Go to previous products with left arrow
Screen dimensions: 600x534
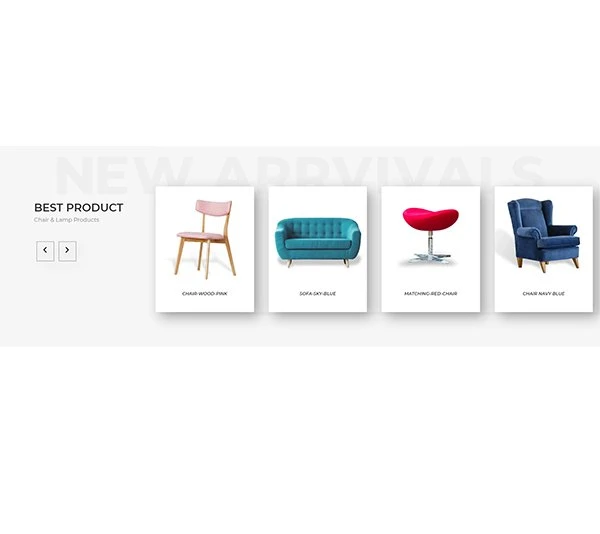(45, 251)
